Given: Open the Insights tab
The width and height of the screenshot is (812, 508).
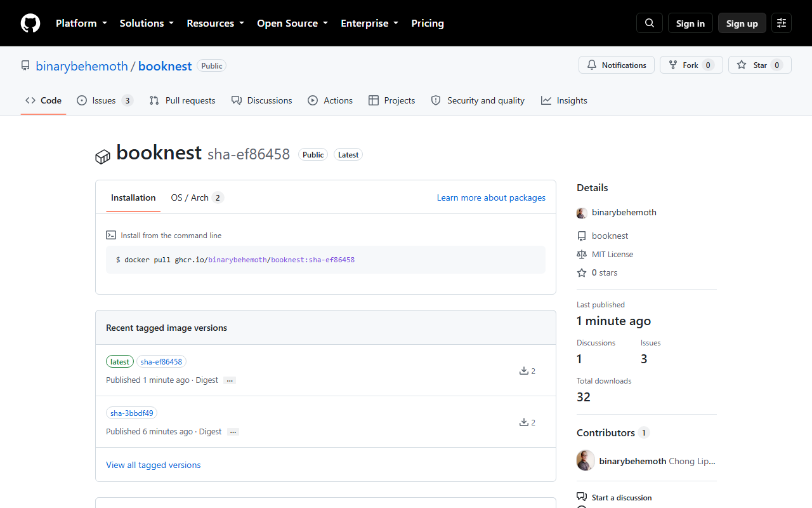Looking at the screenshot, I should coord(564,100).
